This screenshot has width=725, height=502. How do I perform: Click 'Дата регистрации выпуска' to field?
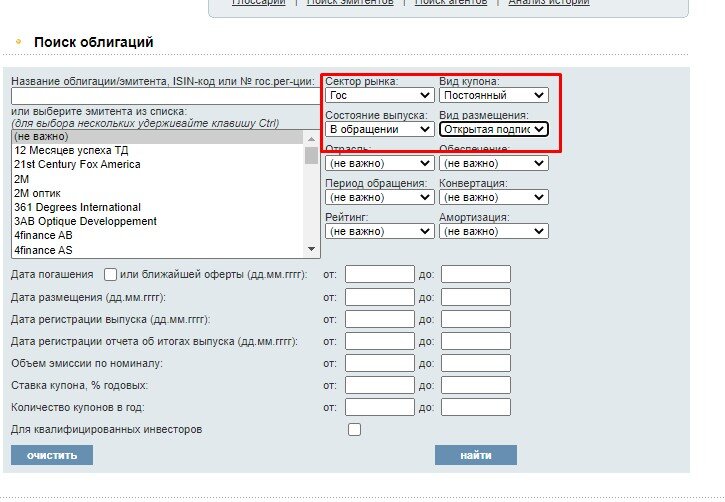tap(476, 319)
